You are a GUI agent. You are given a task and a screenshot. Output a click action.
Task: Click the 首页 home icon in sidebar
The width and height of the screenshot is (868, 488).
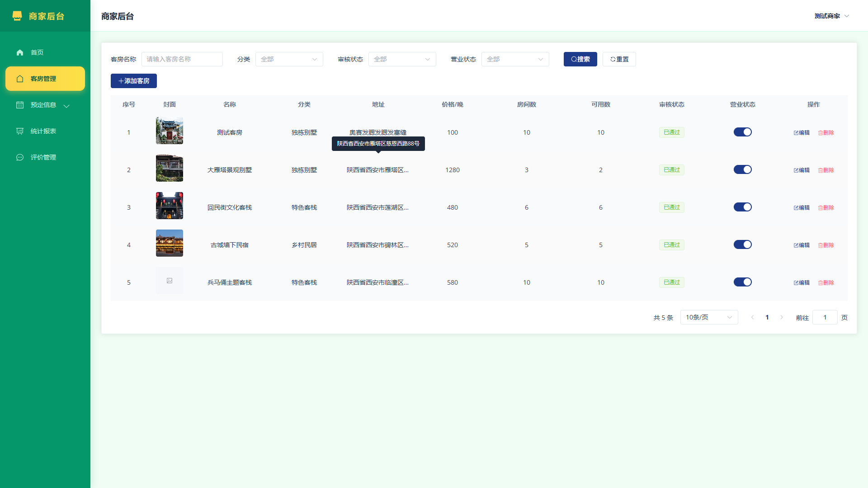coord(20,52)
